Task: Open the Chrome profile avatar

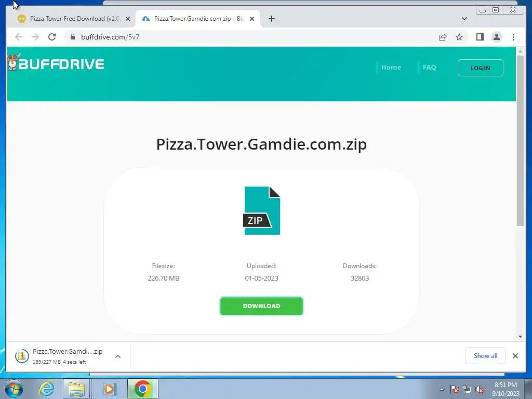Action: (x=496, y=37)
